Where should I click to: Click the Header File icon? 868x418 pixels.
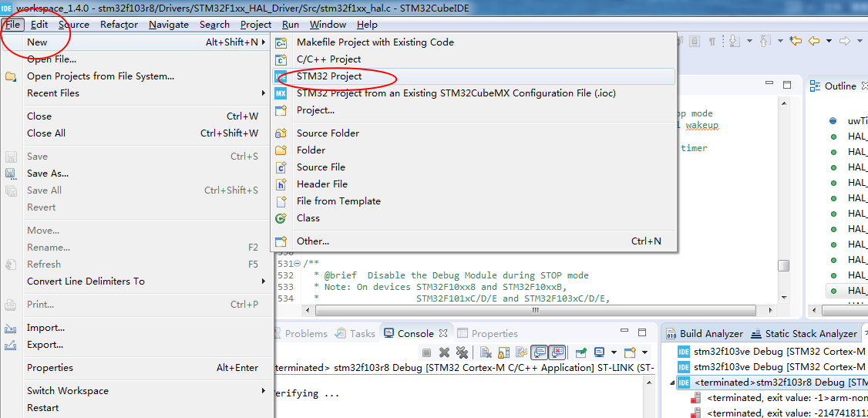(281, 184)
